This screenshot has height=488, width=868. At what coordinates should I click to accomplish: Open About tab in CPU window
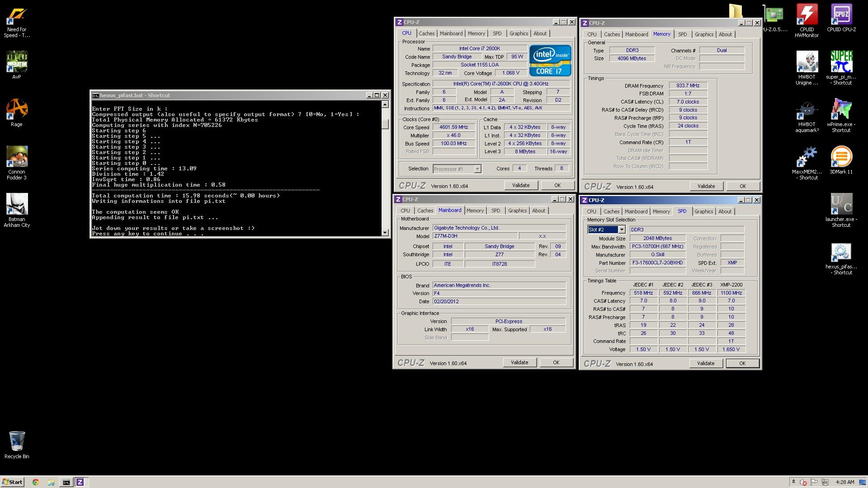click(x=540, y=33)
